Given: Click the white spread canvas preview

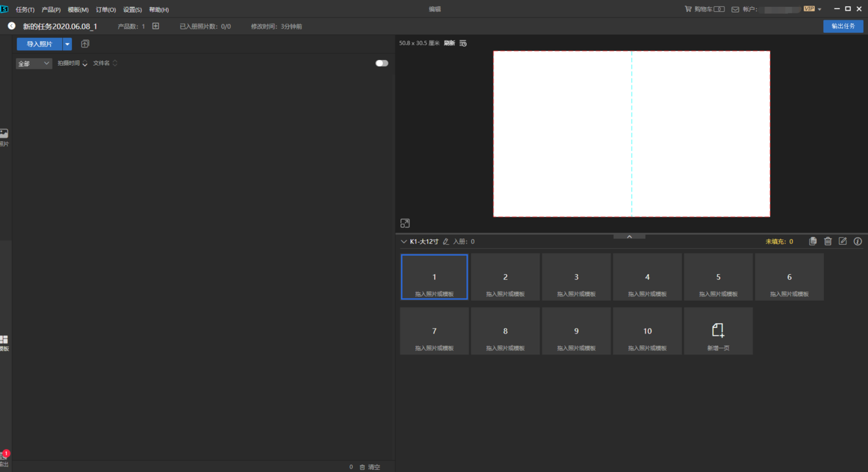Looking at the screenshot, I should pyautogui.click(x=631, y=134).
